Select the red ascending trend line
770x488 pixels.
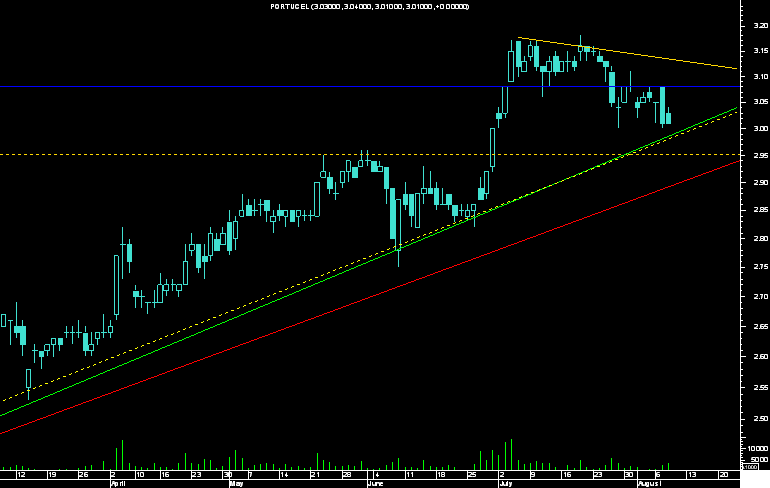368,298
